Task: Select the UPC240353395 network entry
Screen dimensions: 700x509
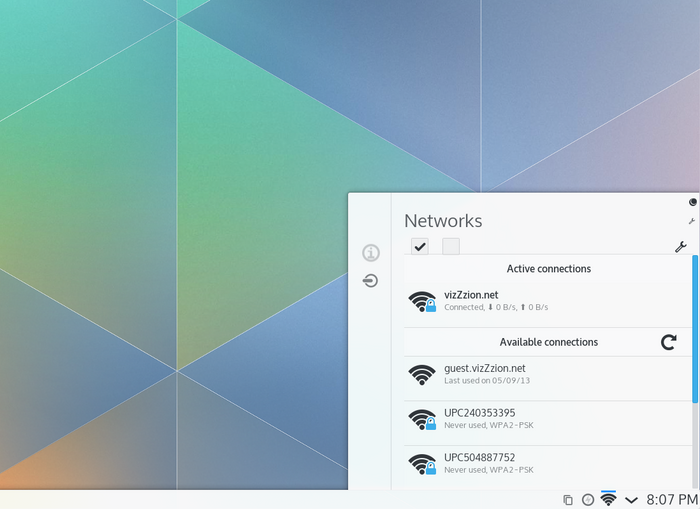Action: tap(548, 423)
